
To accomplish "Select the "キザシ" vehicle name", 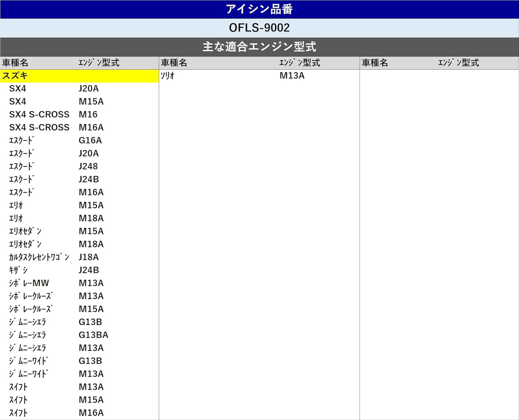I will (18, 270).
